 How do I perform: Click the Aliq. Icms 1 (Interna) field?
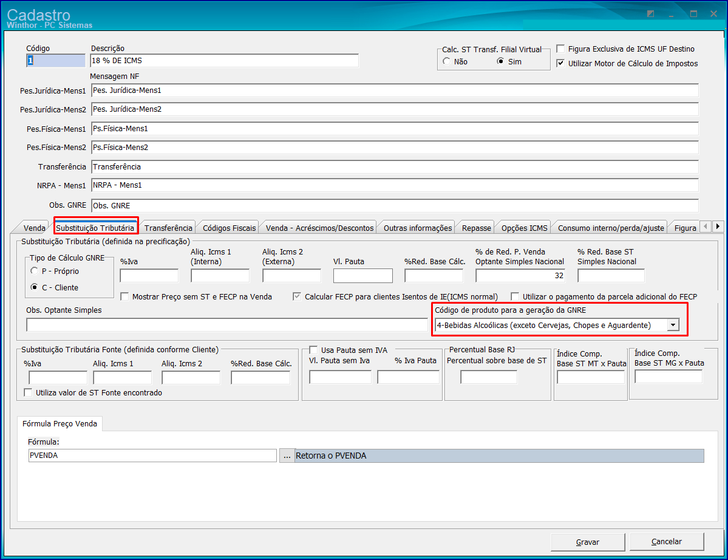coord(220,275)
